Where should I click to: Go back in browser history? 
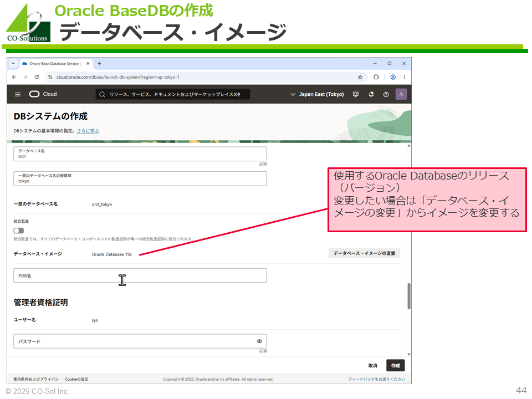14,77
